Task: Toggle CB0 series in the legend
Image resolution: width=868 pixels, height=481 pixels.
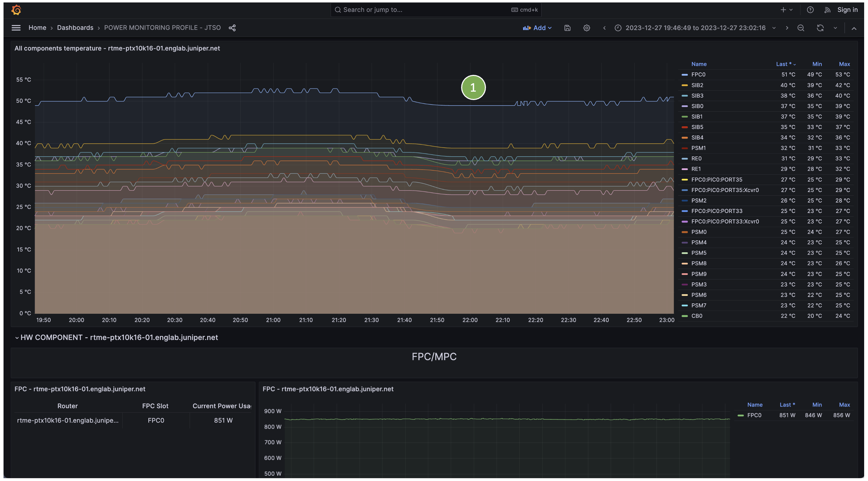Action: [697, 316]
